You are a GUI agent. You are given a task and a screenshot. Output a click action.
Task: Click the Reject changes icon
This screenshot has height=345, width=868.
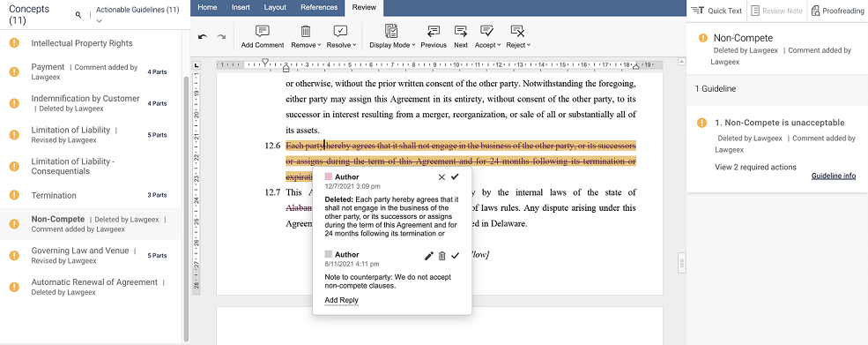(517, 31)
